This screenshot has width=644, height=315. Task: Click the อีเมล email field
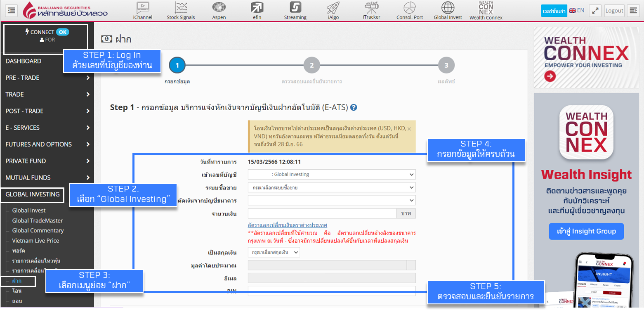332,278
